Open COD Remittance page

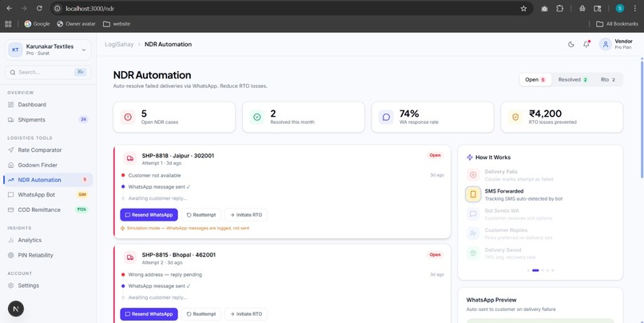point(48,209)
